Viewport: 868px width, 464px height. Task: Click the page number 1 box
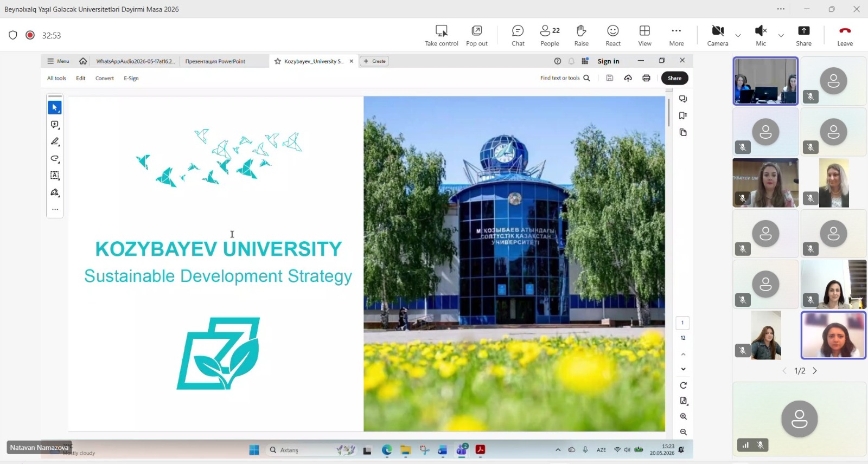(x=682, y=323)
